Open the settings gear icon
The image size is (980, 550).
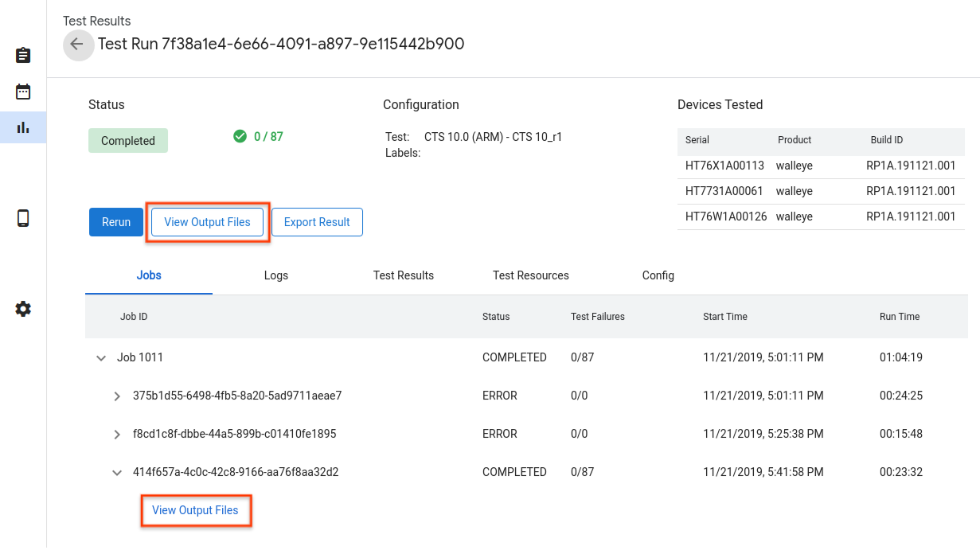[23, 309]
